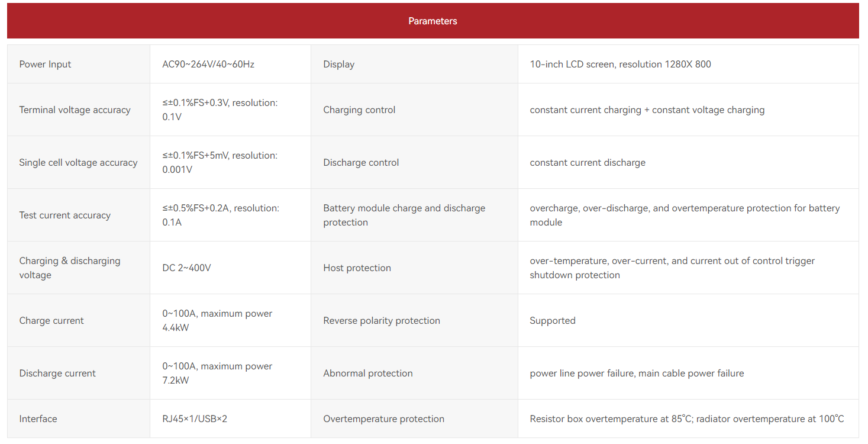Click the Host protection label
868x444 pixels.
tap(357, 268)
